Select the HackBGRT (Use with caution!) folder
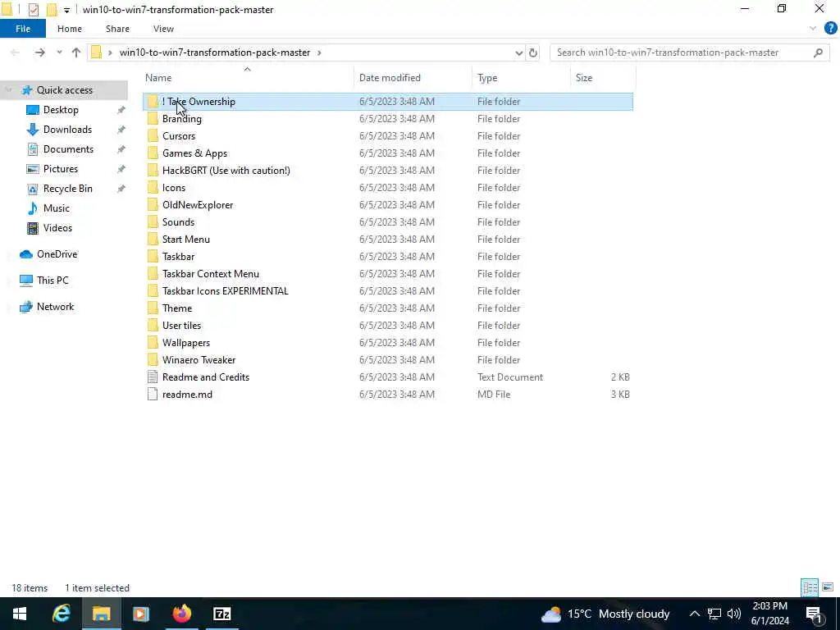The image size is (840, 630). pos(226,171)
